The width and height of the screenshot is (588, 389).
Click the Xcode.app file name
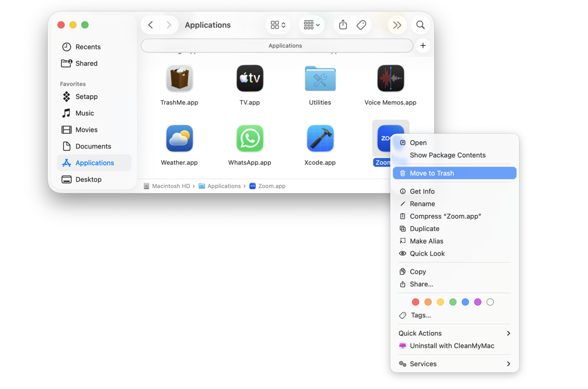pos(320,163)
